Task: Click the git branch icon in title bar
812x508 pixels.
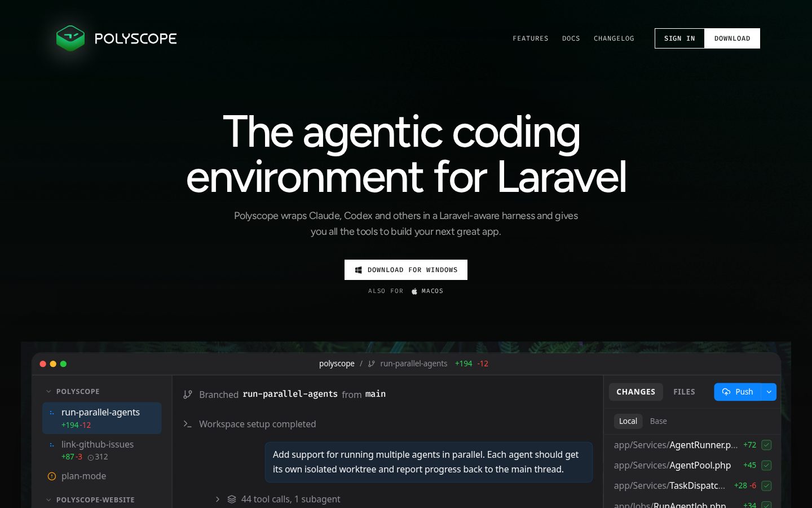Action: 371,364
